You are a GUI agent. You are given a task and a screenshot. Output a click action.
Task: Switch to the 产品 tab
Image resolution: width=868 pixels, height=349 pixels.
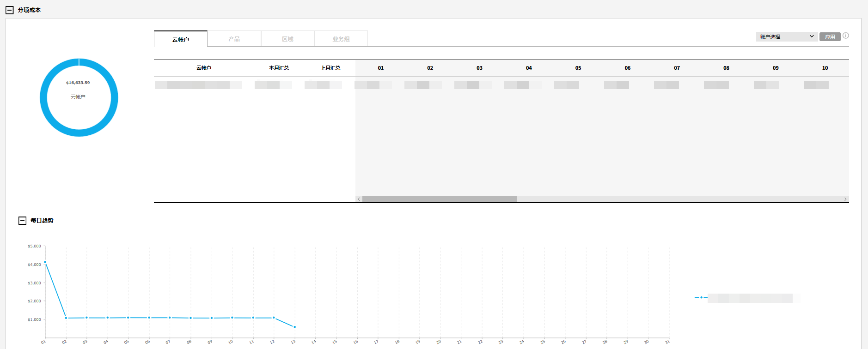[234, 39]
